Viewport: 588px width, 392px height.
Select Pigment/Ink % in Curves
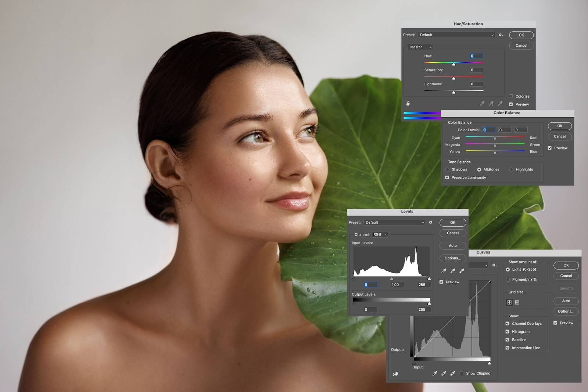coord(508,280)
